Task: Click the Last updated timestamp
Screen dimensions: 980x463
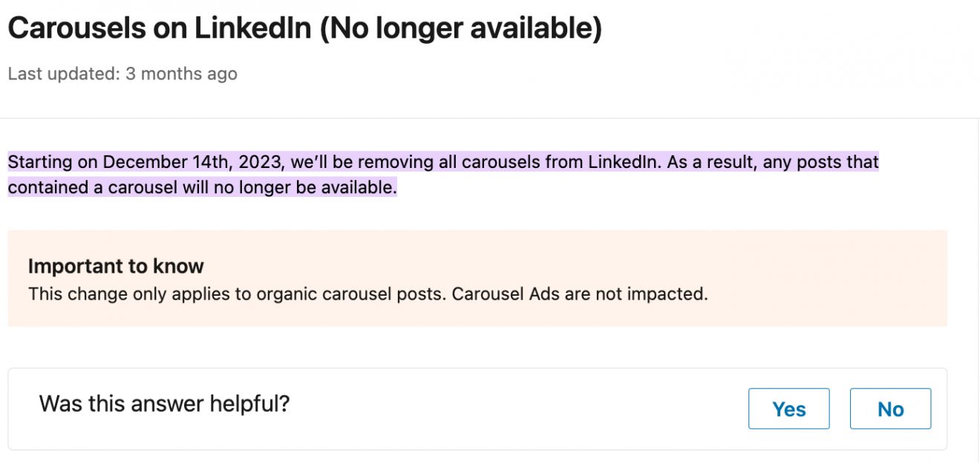Action: (x=121, y=74)
